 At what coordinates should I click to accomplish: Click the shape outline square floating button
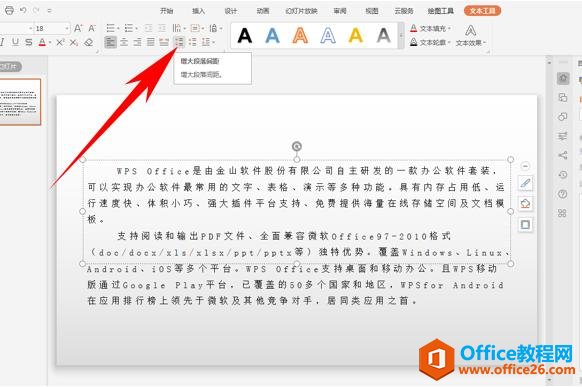tap(525, 224)
